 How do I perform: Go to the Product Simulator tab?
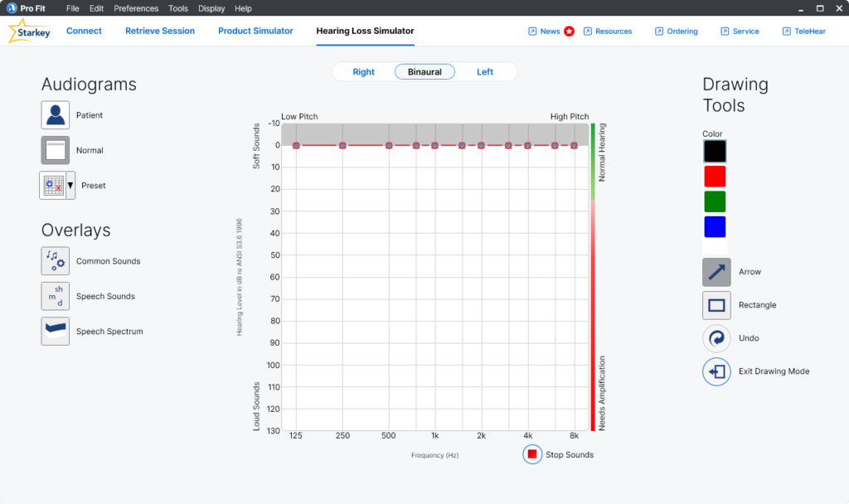tap(255, 31)
